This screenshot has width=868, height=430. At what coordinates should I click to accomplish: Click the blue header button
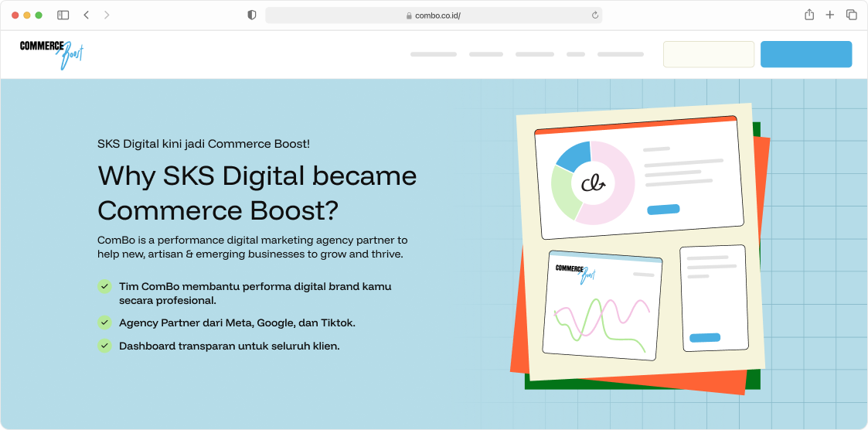[x=806, y=54]
